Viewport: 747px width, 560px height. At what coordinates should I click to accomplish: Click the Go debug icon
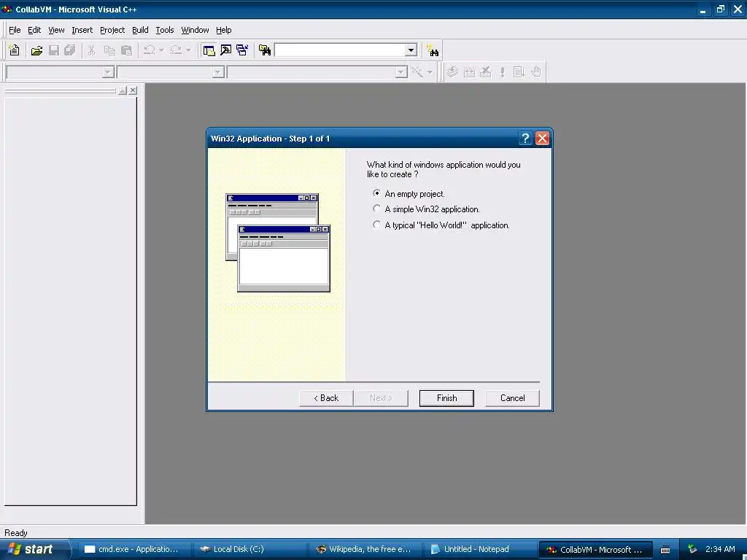(519, 72)
